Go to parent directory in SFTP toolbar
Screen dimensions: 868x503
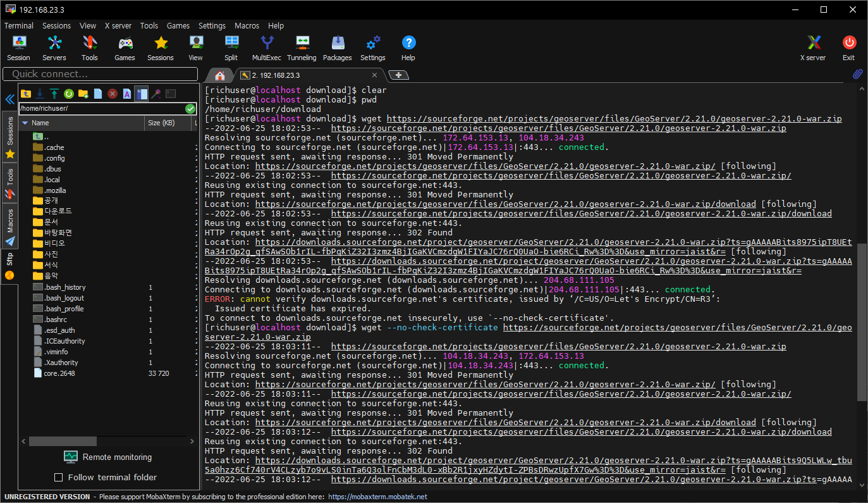pyautogui.click(x=26, y=94)
